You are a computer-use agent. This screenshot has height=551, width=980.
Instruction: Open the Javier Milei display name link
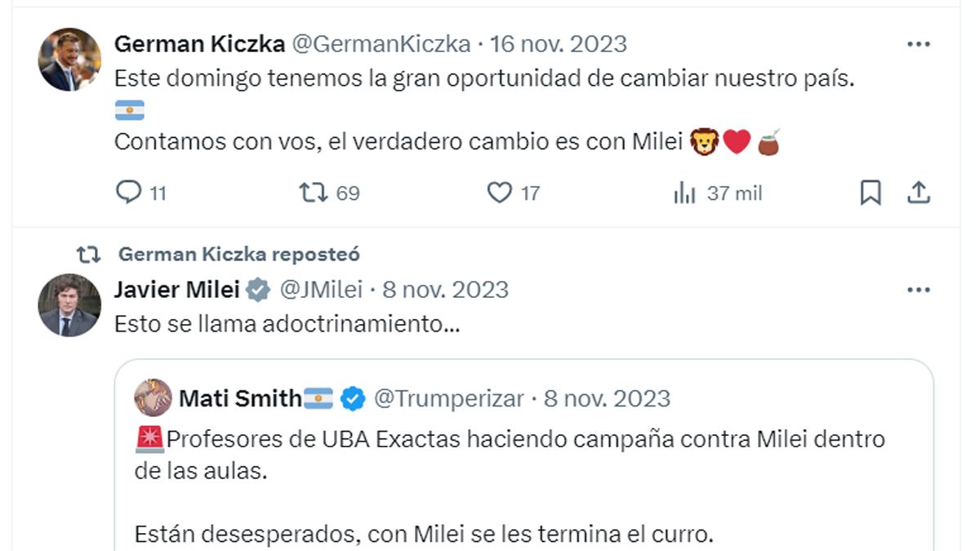(177, 290)
